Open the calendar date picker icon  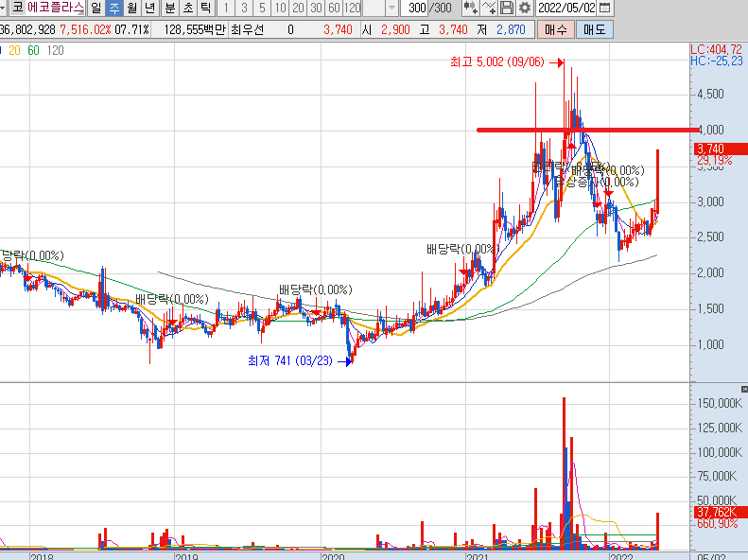point(604,8)
